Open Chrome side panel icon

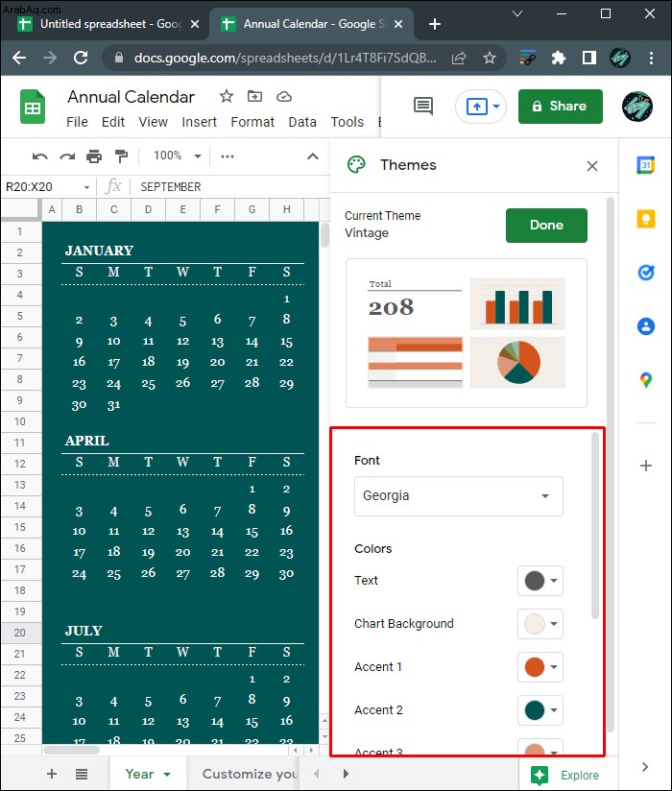(588, 58)
